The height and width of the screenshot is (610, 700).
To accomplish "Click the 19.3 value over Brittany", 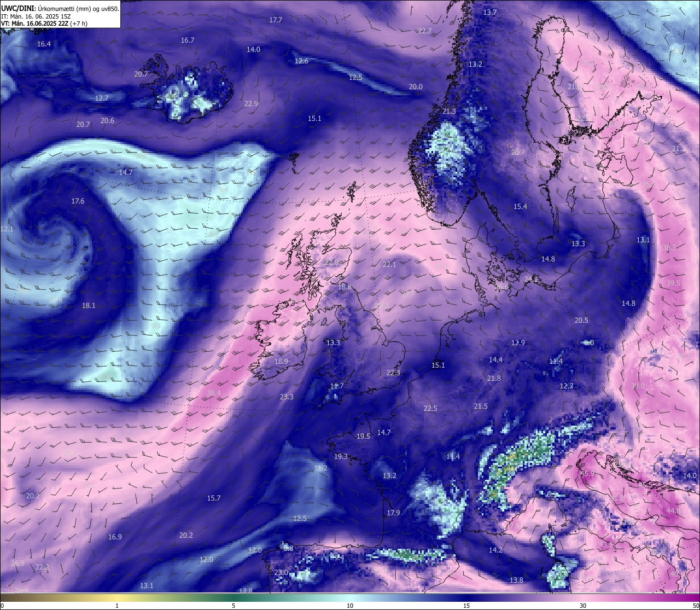I will 341,456.
